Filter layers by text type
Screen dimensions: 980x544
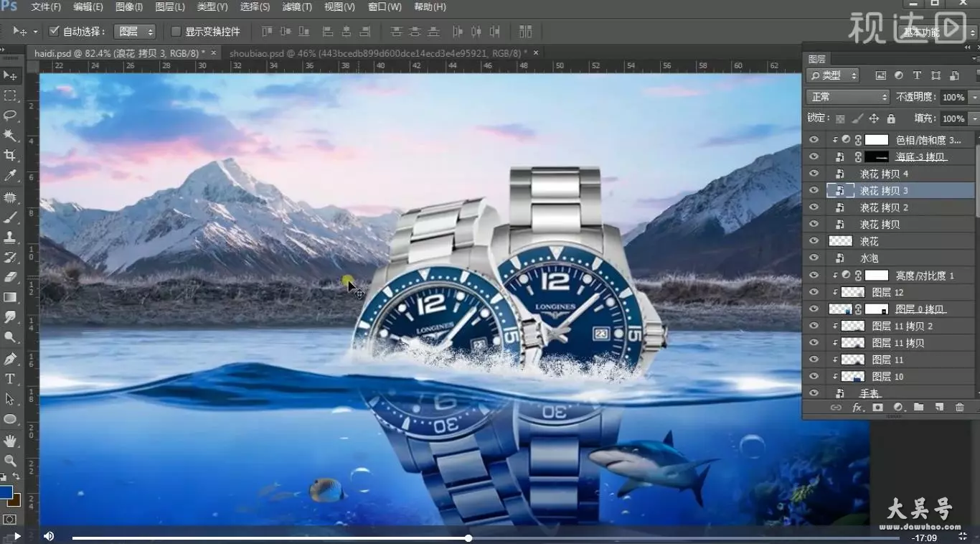pos(917,75)
